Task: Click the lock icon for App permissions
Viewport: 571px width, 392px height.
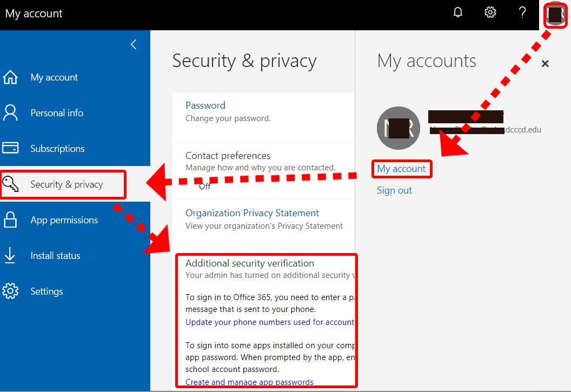Action: [x=10, y=220]
